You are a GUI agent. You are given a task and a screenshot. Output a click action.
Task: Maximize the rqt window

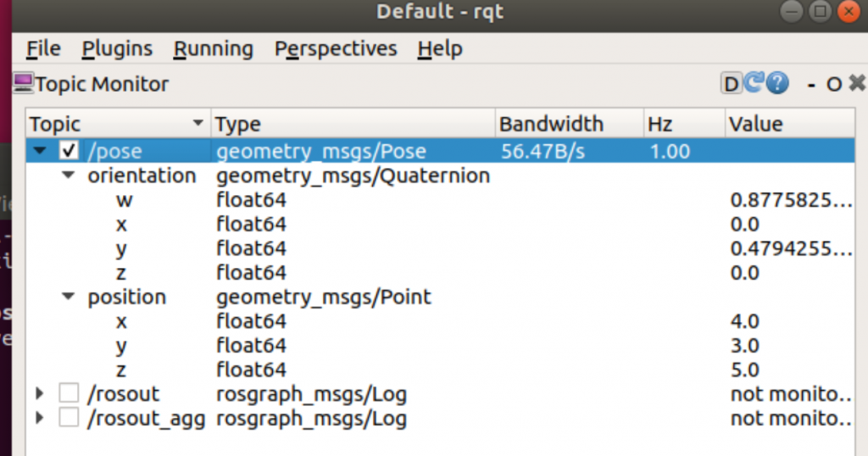819,12
